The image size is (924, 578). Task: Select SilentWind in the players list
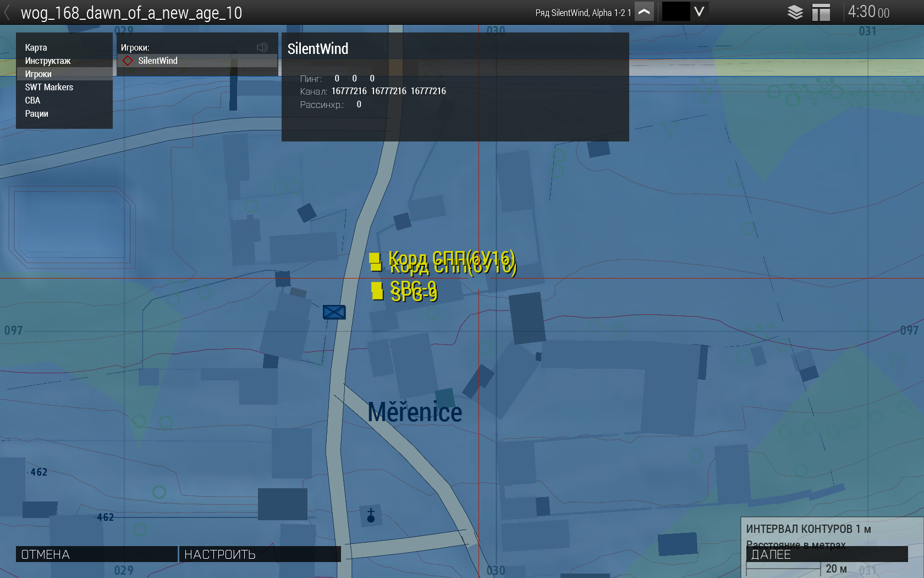tap(158, 61)
